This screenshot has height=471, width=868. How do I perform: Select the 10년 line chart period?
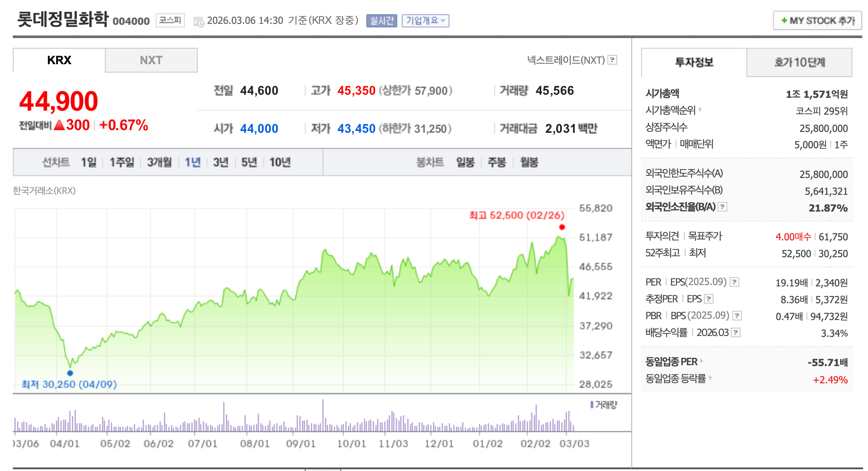pyautogui.click(x=280, y=162)
